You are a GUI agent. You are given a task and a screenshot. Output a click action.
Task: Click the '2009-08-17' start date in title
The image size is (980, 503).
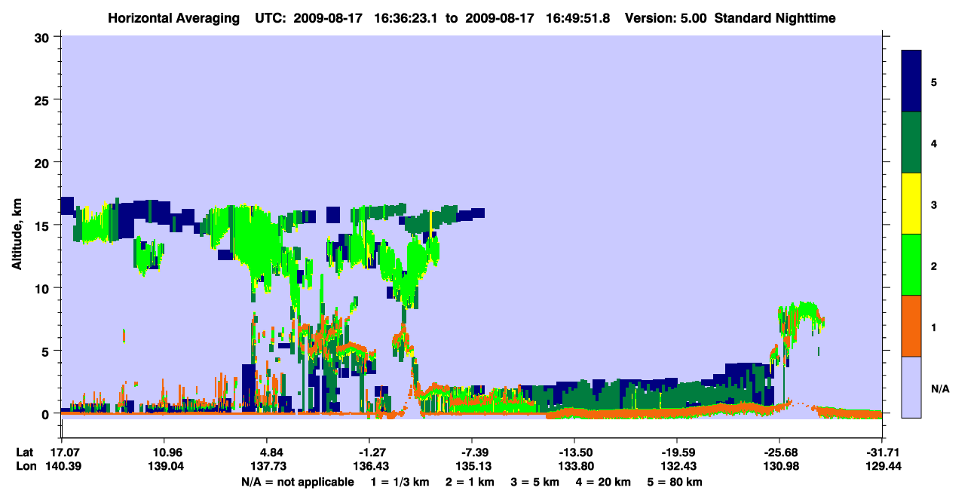coord(328,17)
